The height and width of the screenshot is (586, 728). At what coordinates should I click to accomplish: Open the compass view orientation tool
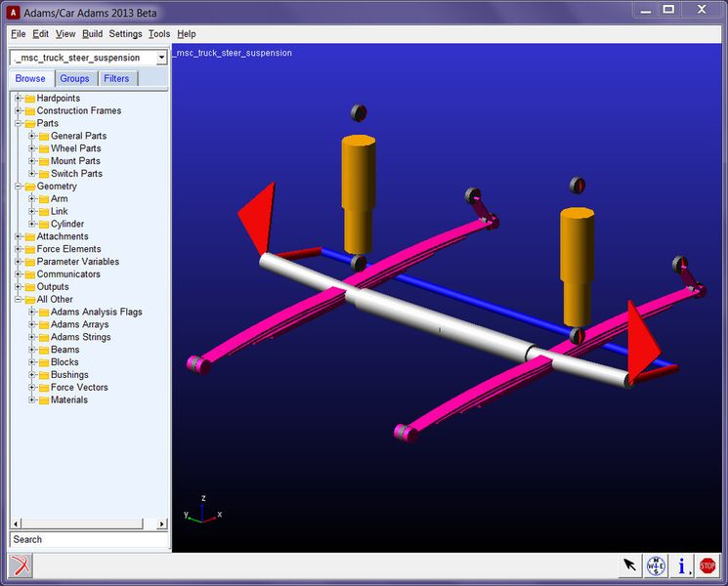[657, 565]
